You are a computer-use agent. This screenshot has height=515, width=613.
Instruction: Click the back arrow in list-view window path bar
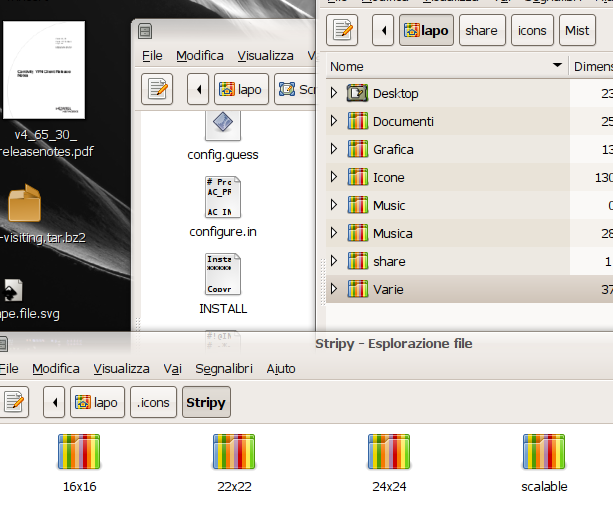(x=383, y=30)
